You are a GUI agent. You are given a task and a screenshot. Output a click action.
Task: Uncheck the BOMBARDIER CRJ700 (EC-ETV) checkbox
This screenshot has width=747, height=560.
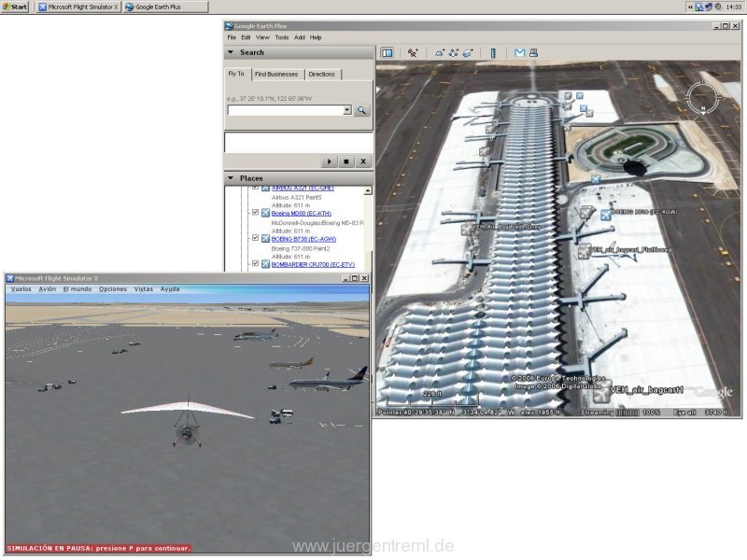tap(255, 263)
